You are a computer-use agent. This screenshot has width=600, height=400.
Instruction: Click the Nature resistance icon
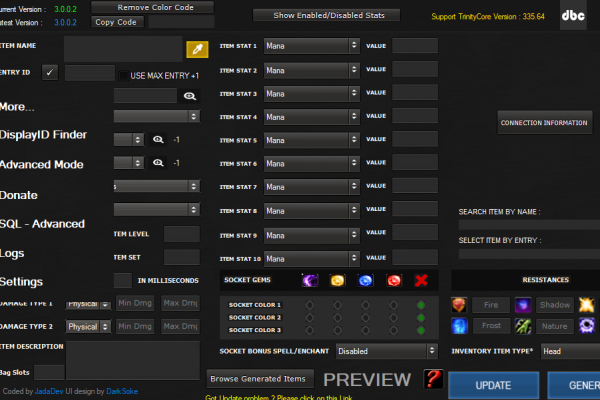coord(523,326)
